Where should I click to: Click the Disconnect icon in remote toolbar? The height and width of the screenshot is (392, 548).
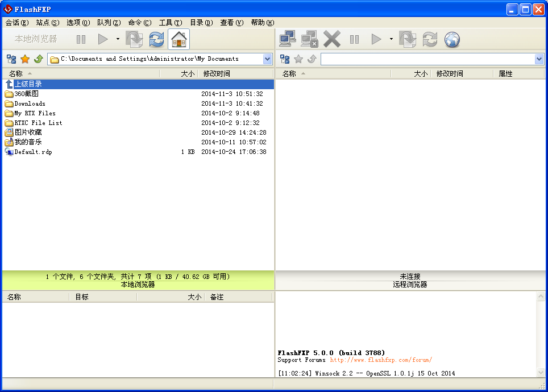pyautogui.click(x=310, y=39)
